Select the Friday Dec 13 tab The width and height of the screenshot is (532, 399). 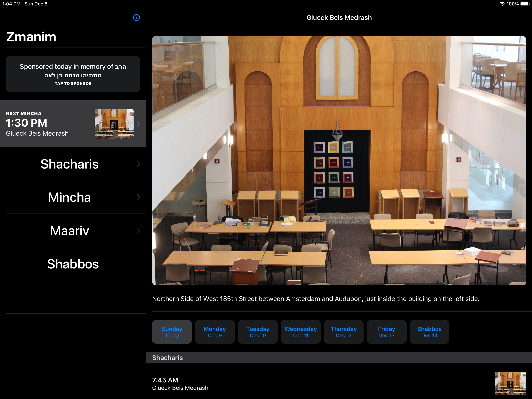(387, 332)
